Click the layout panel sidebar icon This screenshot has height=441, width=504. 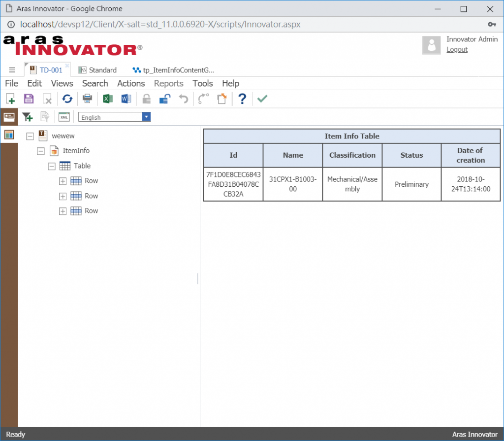[9, 135]
